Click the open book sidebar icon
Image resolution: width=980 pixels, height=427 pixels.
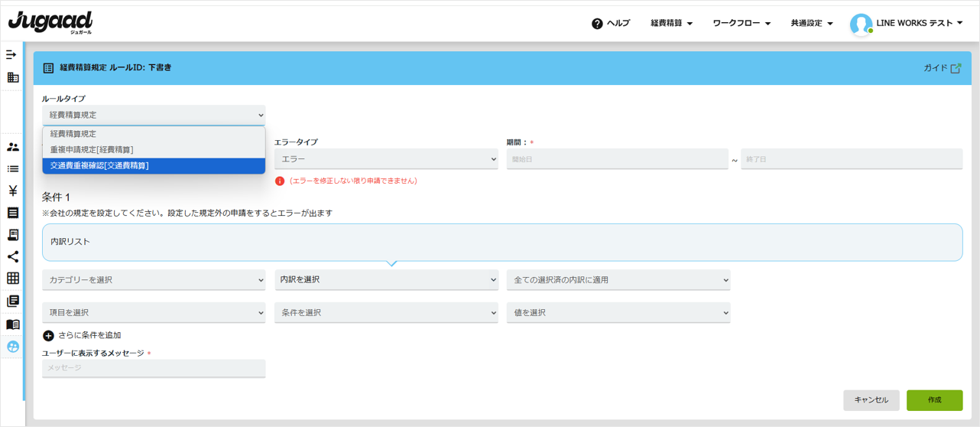click(x=13, y=324)
